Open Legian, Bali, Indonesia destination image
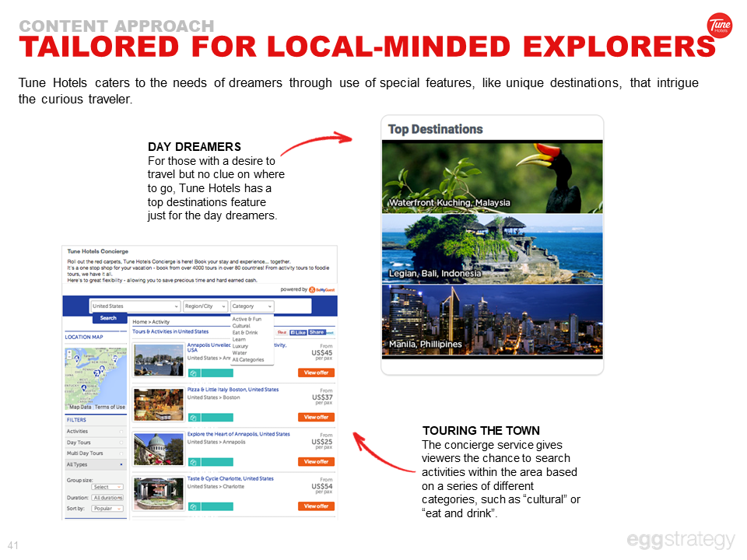Screen dimensions: 747x560 coord(492,249)
